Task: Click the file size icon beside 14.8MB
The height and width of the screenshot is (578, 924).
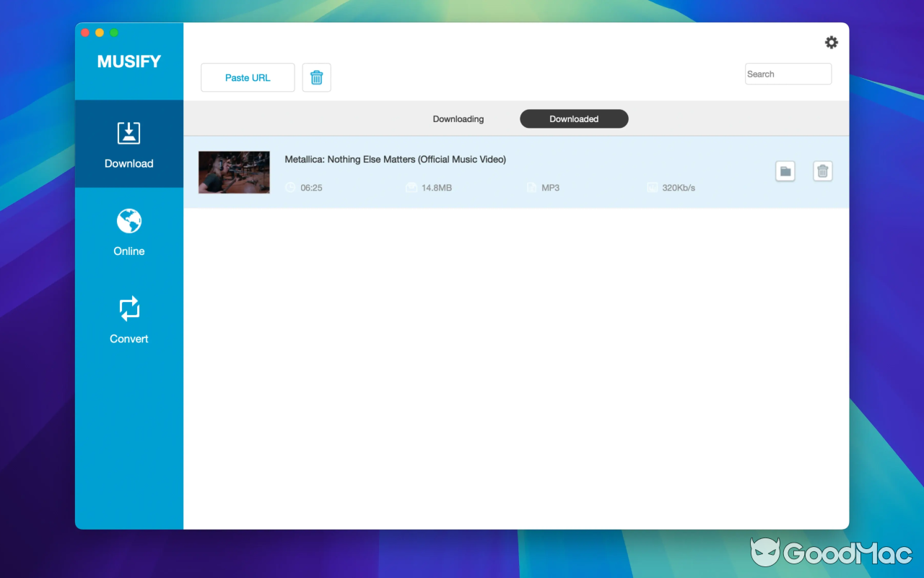Action: [x=410, y=187]
